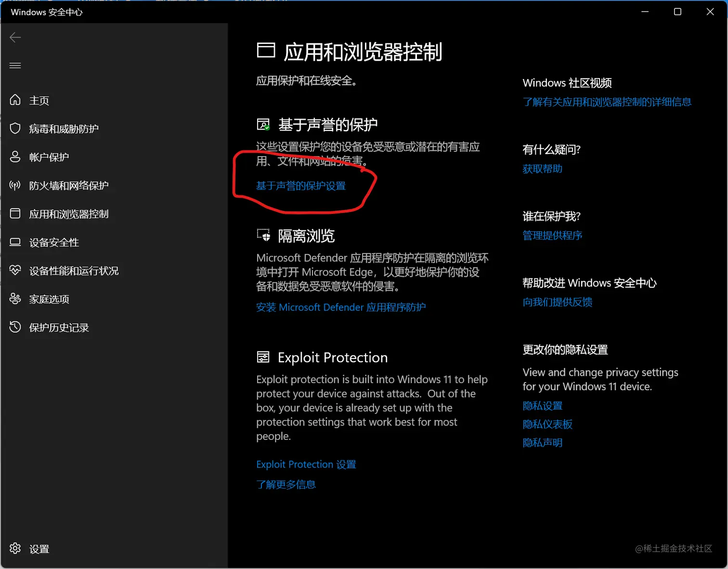Click 向我们提供反馈 link
Image resolution: width=728 pixels, height=569 pixels.
click(558, 302)
